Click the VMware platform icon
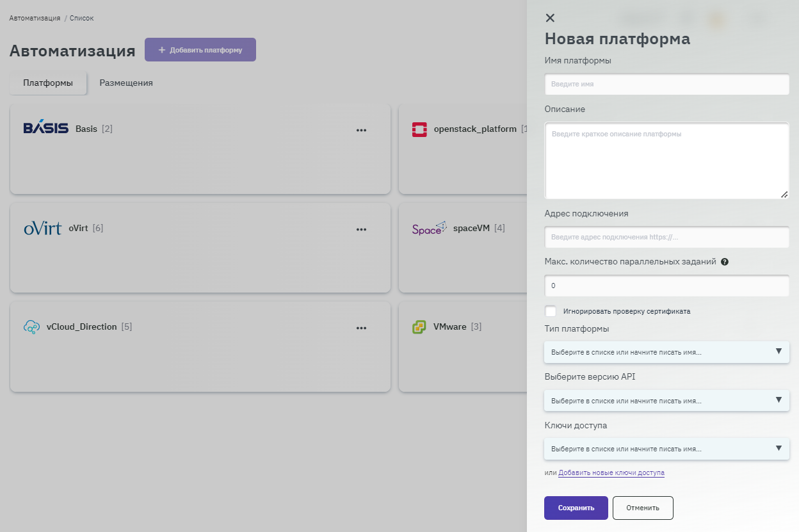 pos(419,327)
